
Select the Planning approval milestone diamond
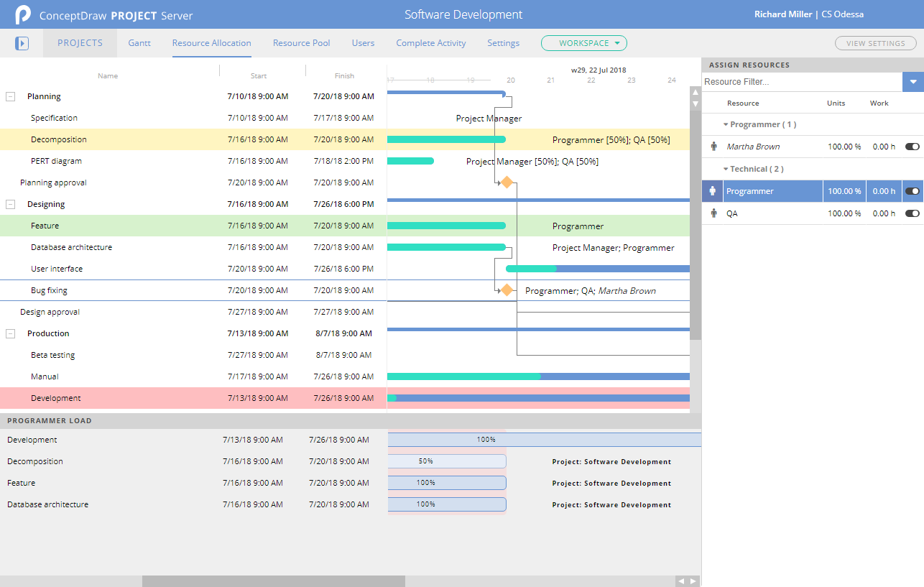tap(507, 182)
